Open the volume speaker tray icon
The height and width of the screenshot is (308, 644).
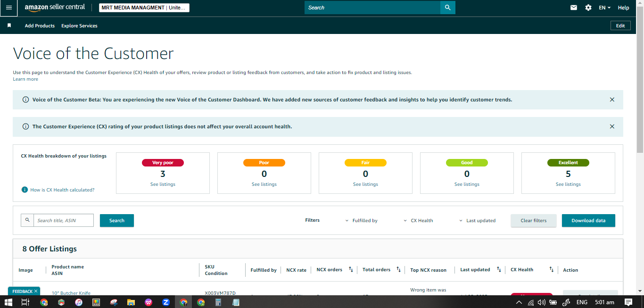pyautogui.click(x=542, y=302)
